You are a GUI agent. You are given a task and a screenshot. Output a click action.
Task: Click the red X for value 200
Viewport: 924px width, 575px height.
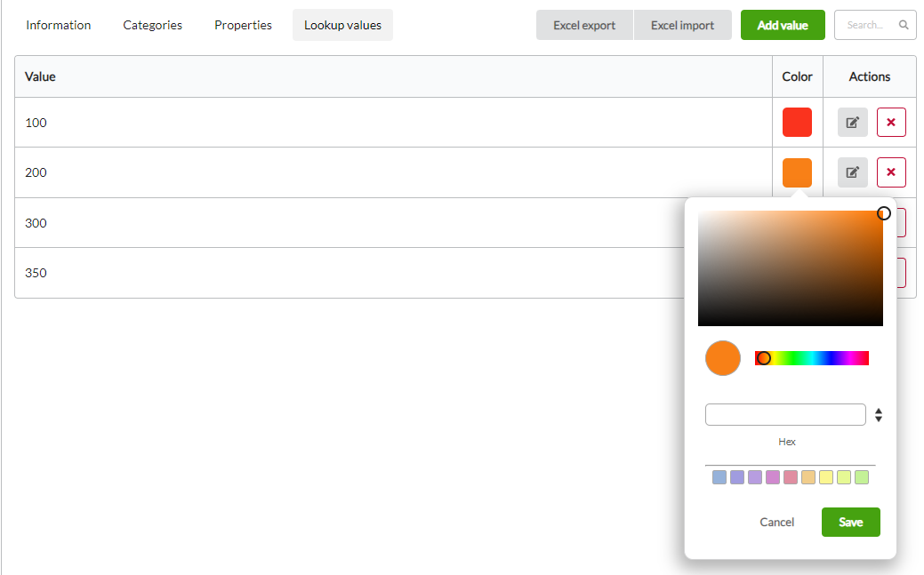point(891,172)
